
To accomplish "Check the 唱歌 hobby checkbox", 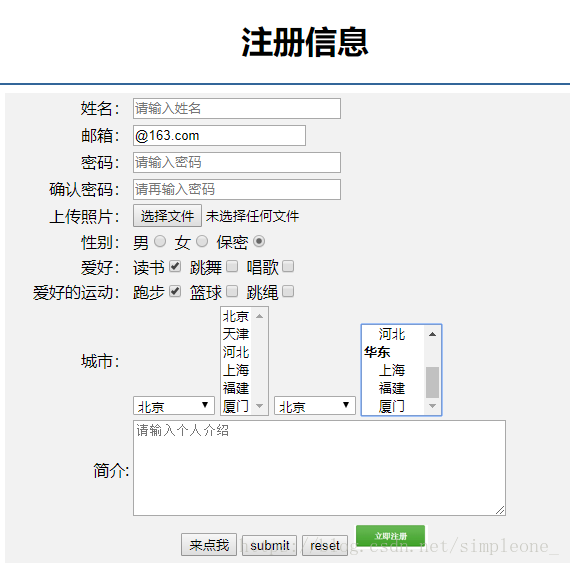I will (x=288, y=266).
